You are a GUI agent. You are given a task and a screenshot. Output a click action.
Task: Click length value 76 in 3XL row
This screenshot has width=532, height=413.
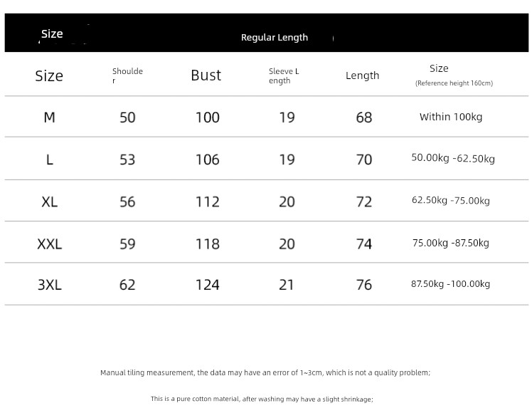point(363,285)
